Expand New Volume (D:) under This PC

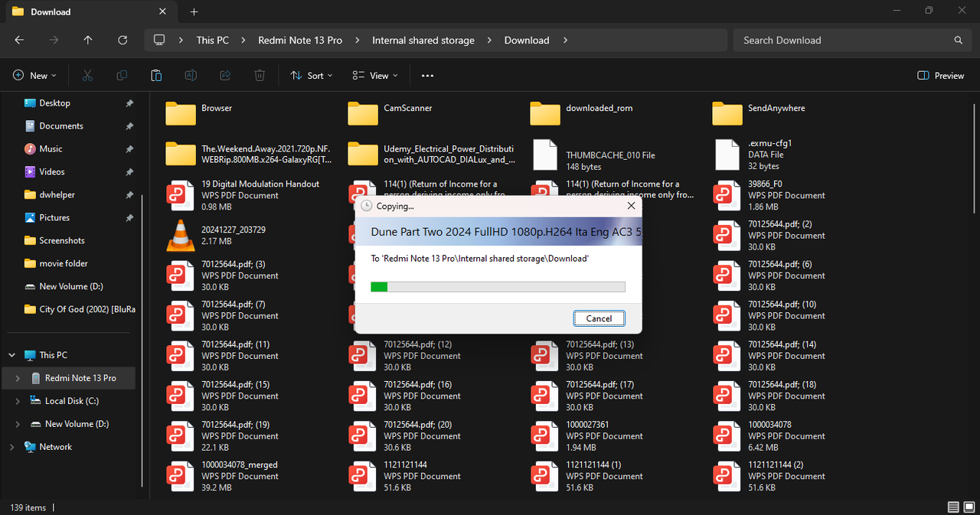(x=18, y=424)
